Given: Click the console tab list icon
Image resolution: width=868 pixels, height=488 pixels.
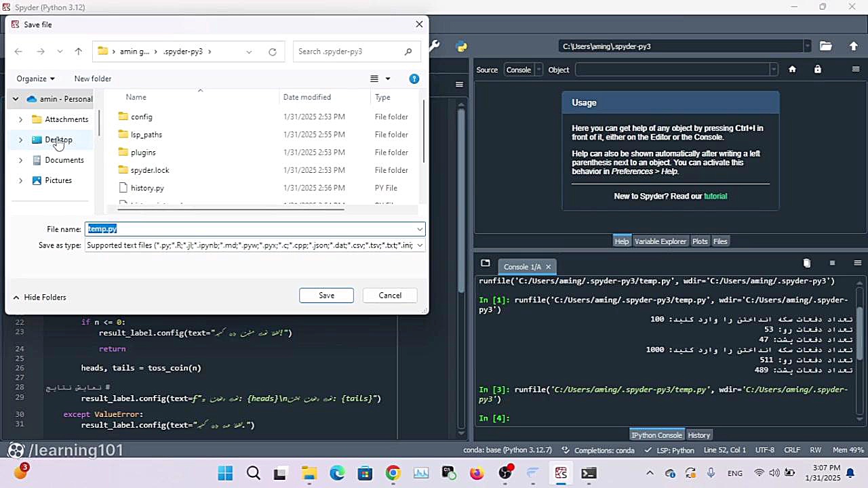Looking at the screenshot, I should pyautogui.click(x=486, y=263).
